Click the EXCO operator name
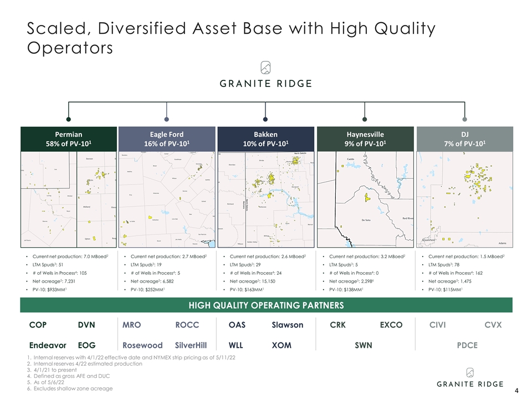 coord(391,325)
